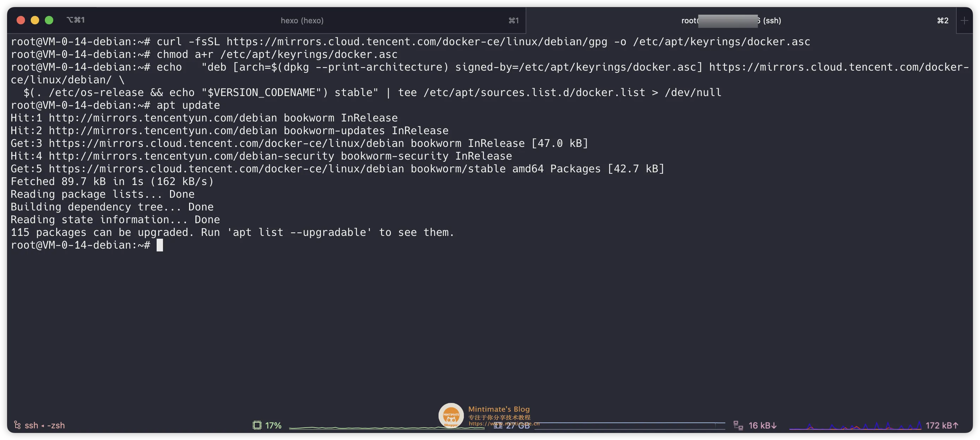Click the "chmod a+r" command line
The height and width of the screenshot is (440, 980).
(204, 54)
